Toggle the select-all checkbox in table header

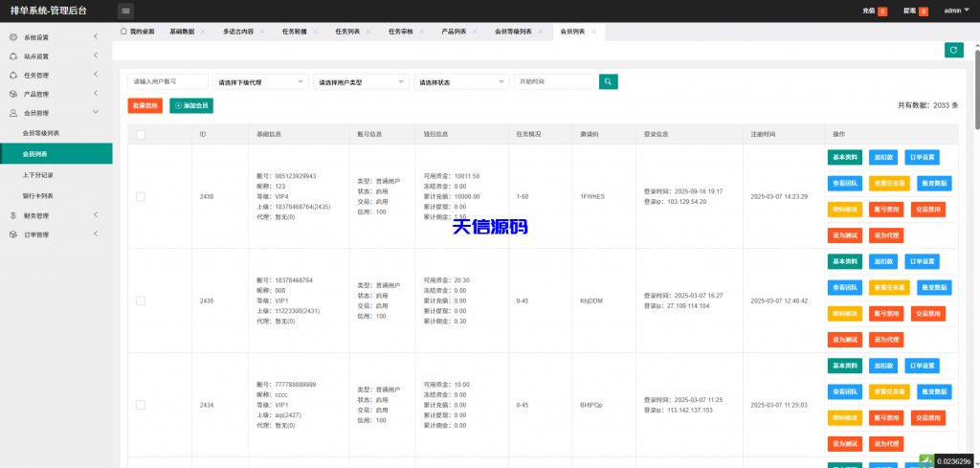[x=141, y=134]
